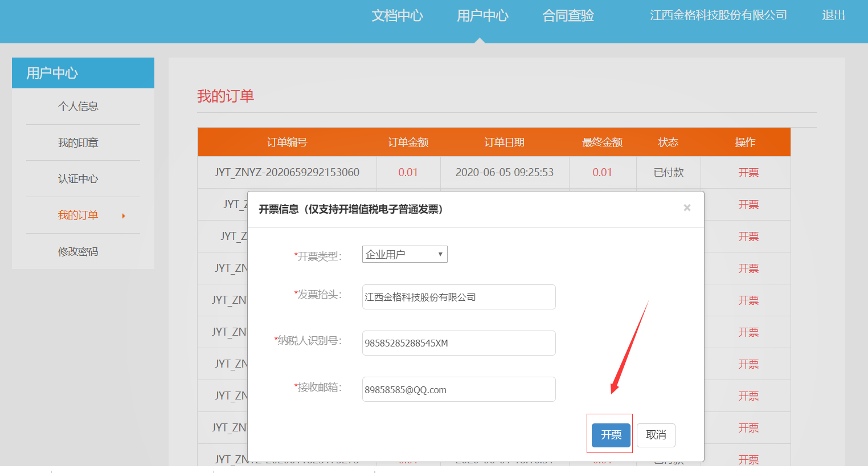868x473 pixels.
Task: Focus the 接收邮箱 email field
Action: [458, 389]
